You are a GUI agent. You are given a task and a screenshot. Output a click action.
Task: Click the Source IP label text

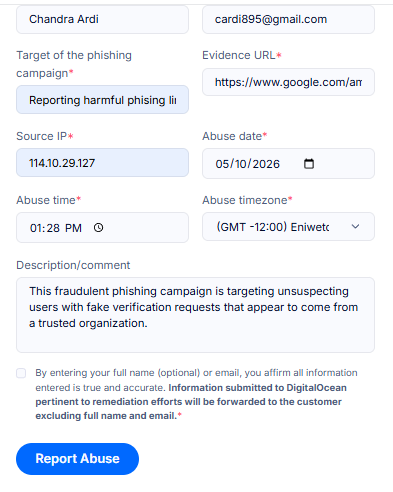(42, 136)
